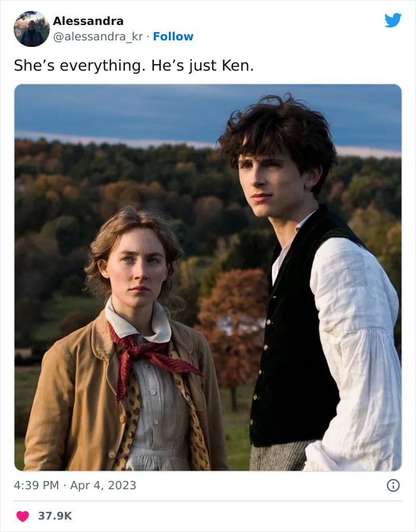Click the Apr 4, 2023 date

tap(103, 486)
